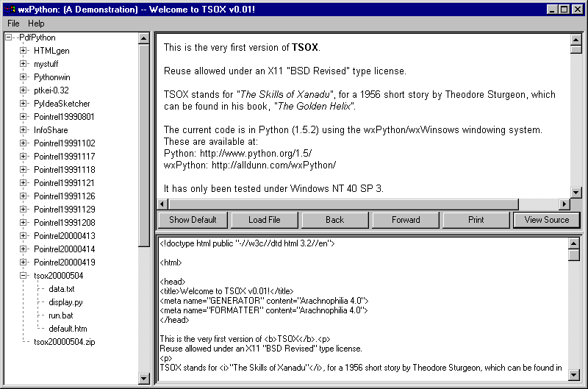588x389 pixels.
Task: Select default.htm in the tree
Action: (x=68, y=329)
